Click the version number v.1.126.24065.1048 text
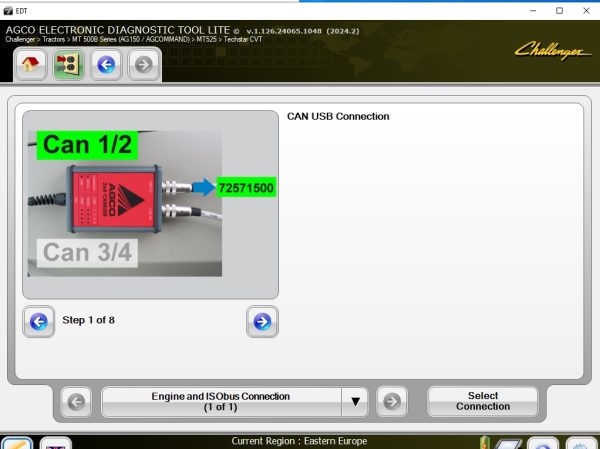 [284, 31]
